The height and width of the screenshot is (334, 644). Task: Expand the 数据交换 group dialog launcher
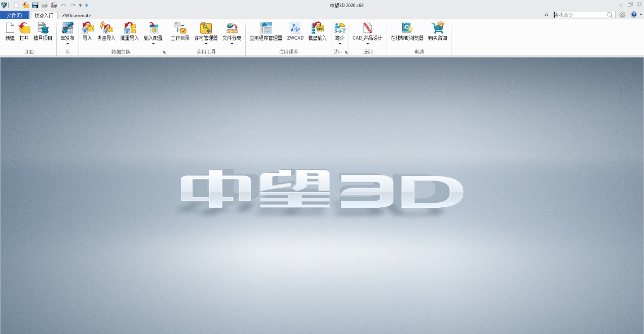click(x=164, y=52)
